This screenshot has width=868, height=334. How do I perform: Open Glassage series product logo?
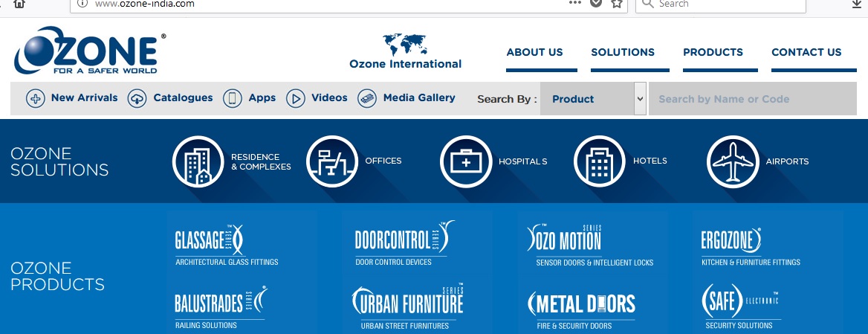pyautogui.click(x=210, y=240)
